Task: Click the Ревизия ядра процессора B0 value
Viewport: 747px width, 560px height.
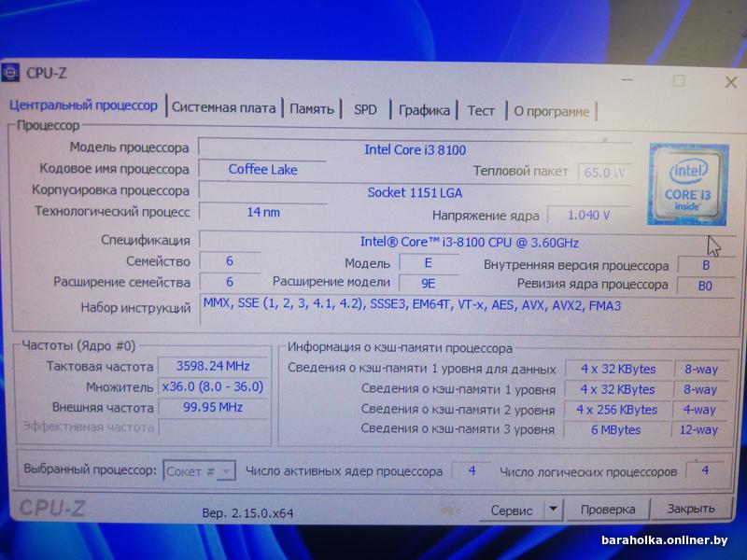Action: pyautogui.click(x=705, y=286)
